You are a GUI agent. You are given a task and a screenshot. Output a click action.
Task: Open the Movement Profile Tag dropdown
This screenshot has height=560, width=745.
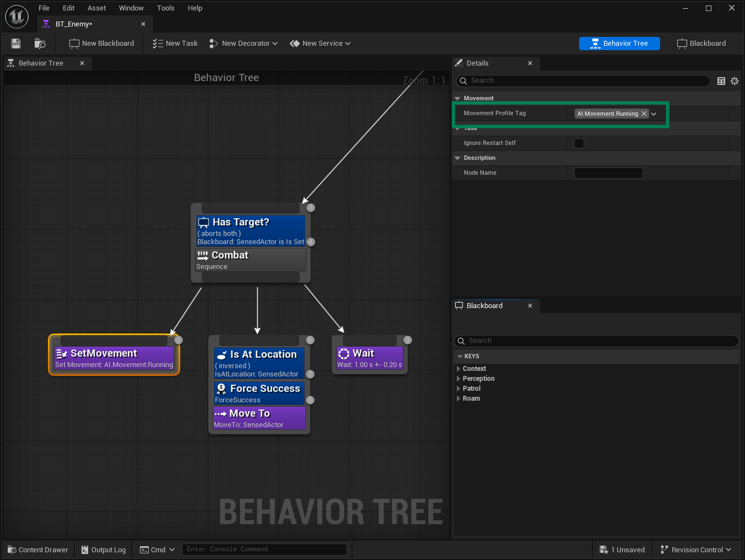pos(654,114)
